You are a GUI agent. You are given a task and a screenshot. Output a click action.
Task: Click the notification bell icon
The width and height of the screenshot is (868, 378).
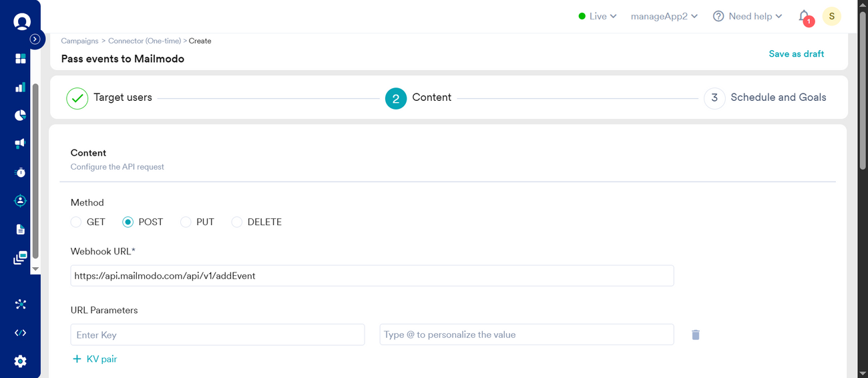(804, 16)
